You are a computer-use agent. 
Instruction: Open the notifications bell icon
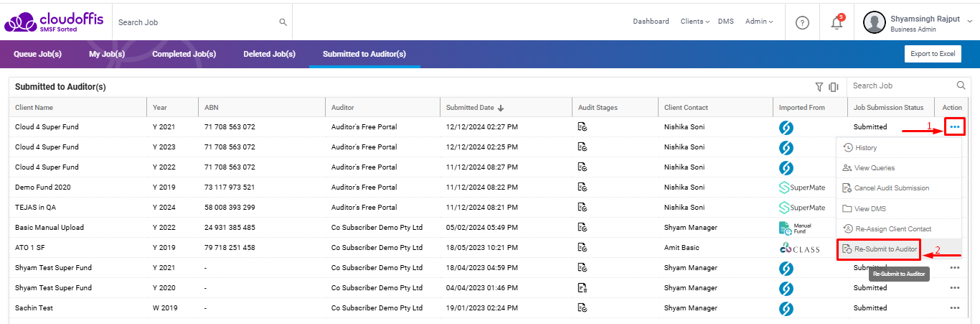837,22
